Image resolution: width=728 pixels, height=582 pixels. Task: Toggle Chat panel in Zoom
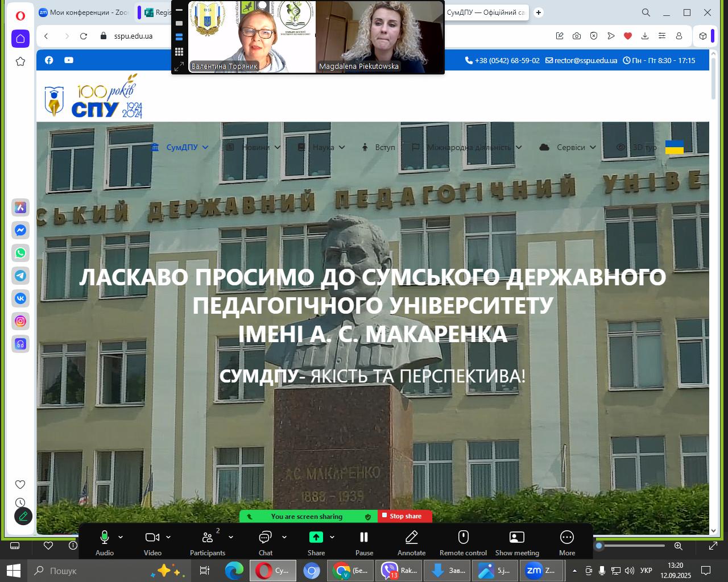(x=266, y=542)
